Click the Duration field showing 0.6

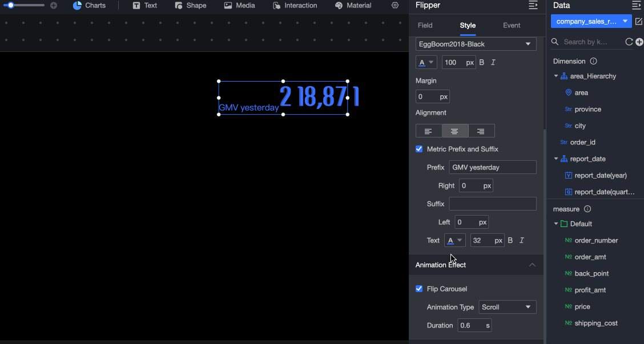pos(474,326)
